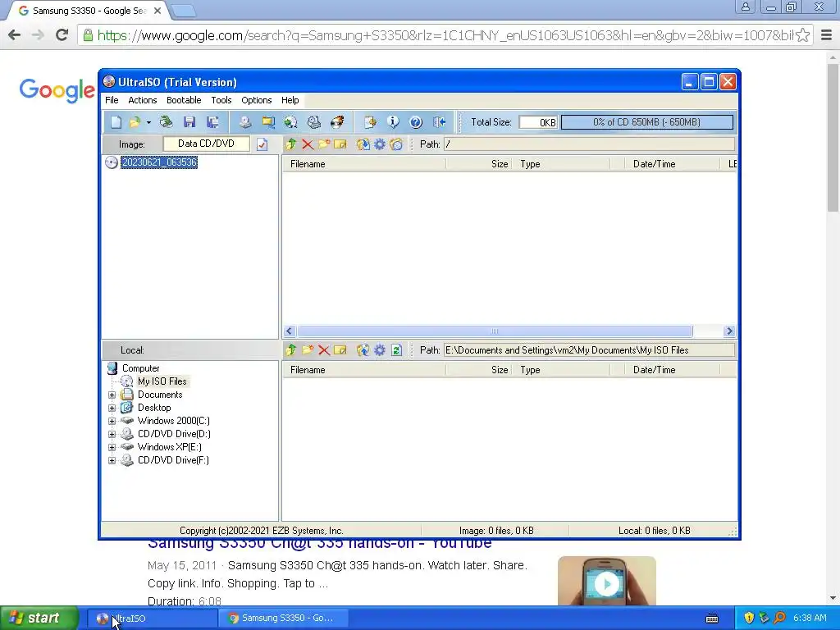840x630 pixels.
Task: Expand the Desktop node
Action: click(x=112, y=408)
